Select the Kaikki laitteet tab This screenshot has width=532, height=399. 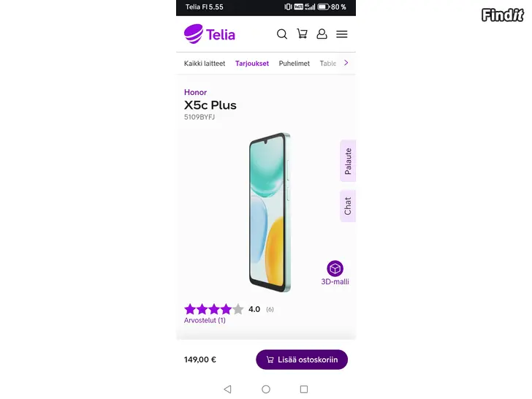click(x=205, y=64)
